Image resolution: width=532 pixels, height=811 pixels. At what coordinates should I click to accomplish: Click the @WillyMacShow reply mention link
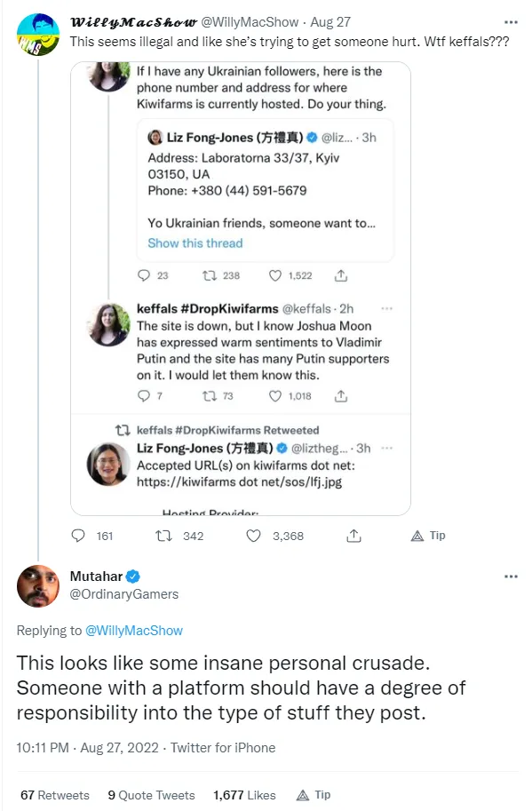(134, 631)
